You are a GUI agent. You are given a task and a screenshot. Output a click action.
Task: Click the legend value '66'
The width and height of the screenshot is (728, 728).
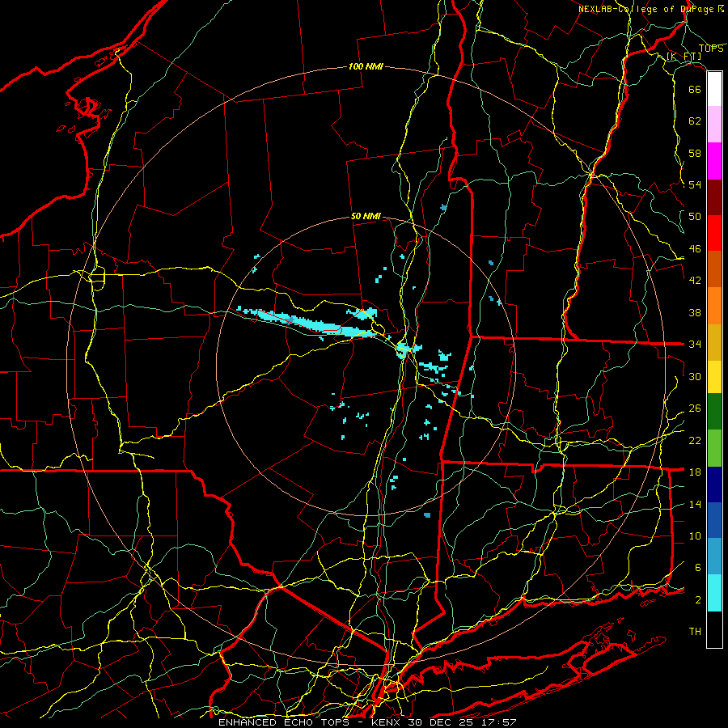tap(695, 89)
